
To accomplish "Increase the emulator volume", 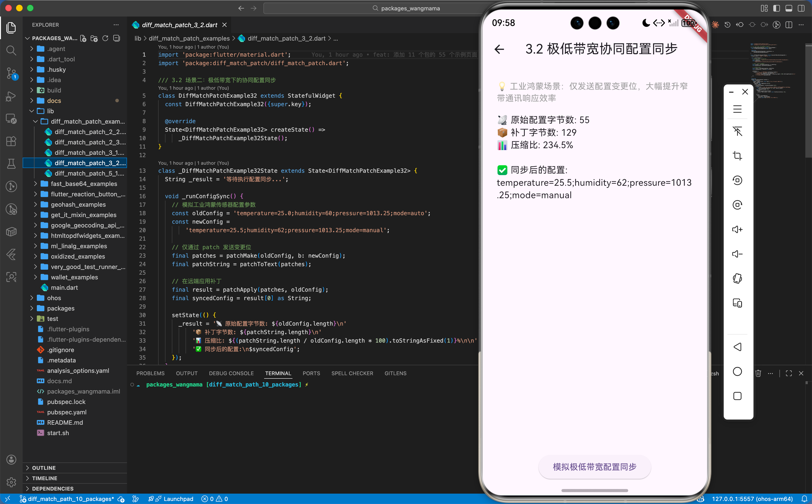I will pos(737,229).
